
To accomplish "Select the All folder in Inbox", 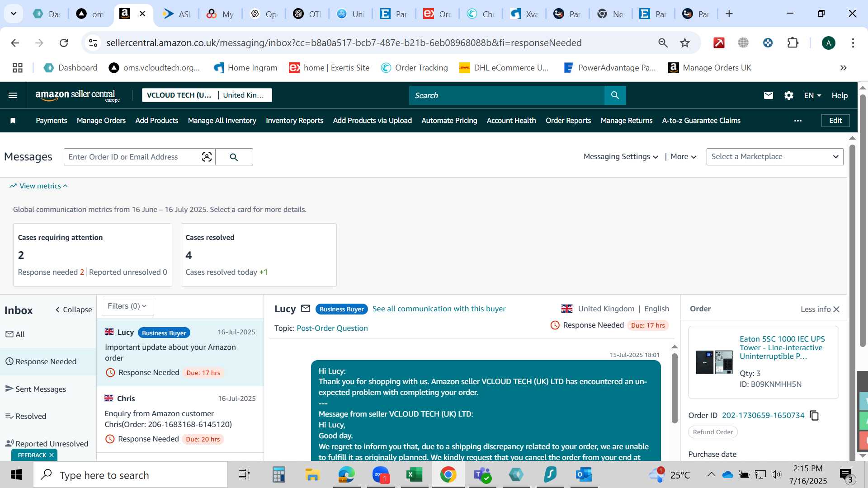I will (48, 334).
